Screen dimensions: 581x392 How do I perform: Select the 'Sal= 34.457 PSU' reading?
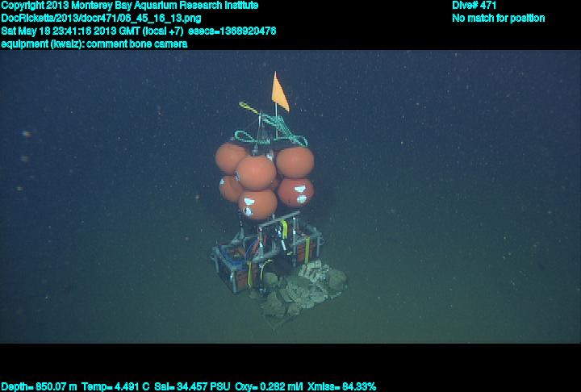(192, 387)
